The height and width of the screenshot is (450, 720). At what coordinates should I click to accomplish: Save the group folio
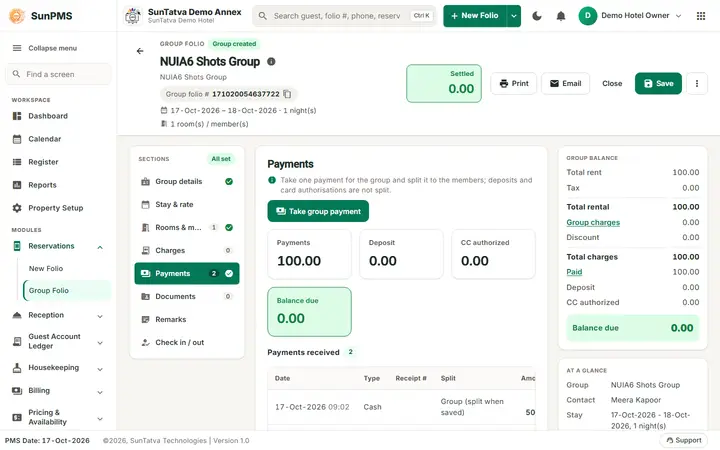point(658,84)
